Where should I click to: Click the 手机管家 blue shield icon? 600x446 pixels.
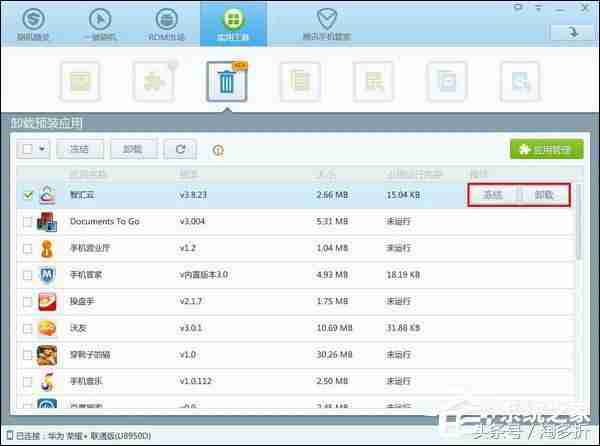click(47, 275)
